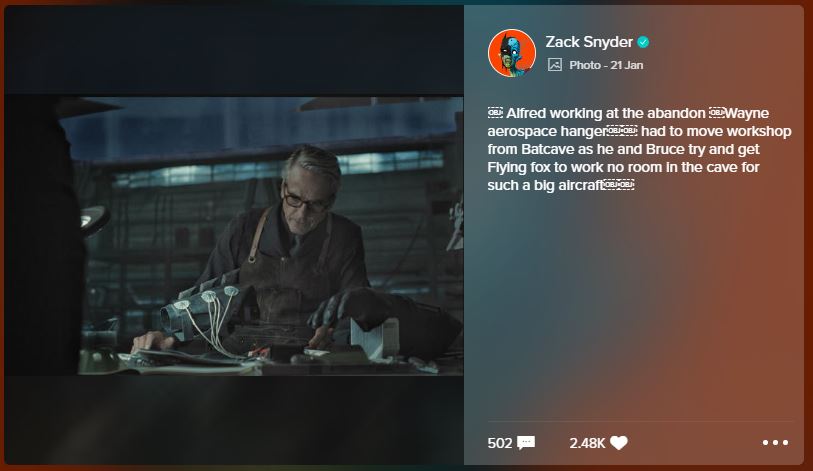This screenshot has width=813, height=471.
Task: Click the dark letterbox bar above photo
Action: (234, 50)
